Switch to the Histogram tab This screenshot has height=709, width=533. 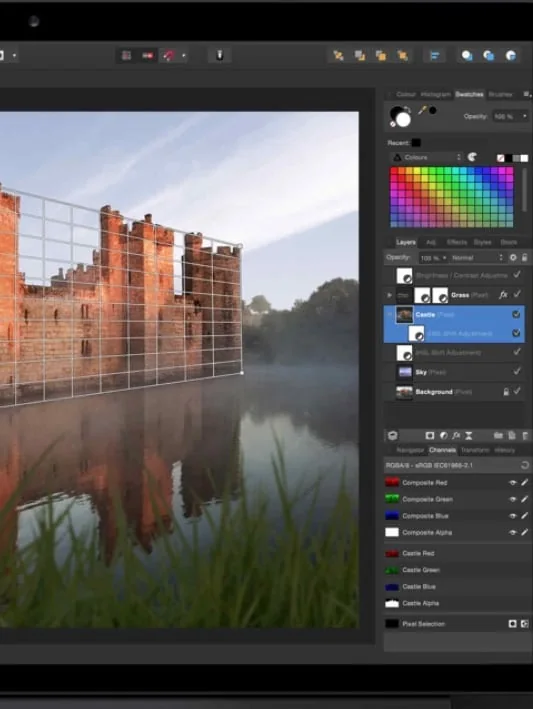[436, 94]
